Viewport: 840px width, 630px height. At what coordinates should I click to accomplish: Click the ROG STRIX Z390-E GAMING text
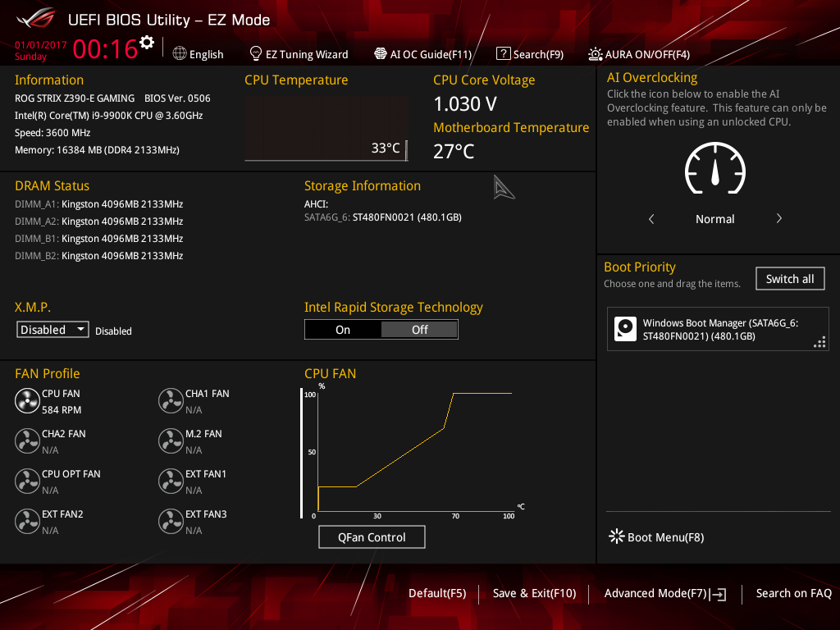pos(75,98)
